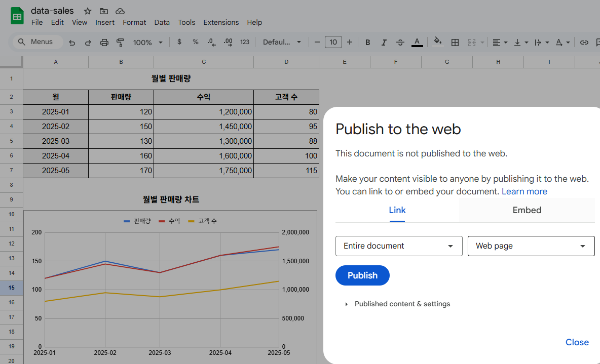600x364 pixels.
Task: Click the 월별 판매량 차트 chart title
Action: [x=171, y=199]
